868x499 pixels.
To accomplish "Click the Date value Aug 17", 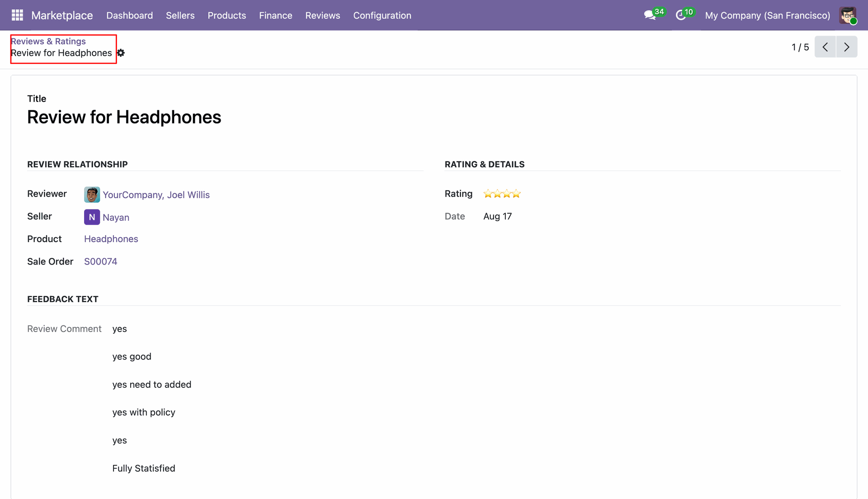I will click(x=497, y=216).
